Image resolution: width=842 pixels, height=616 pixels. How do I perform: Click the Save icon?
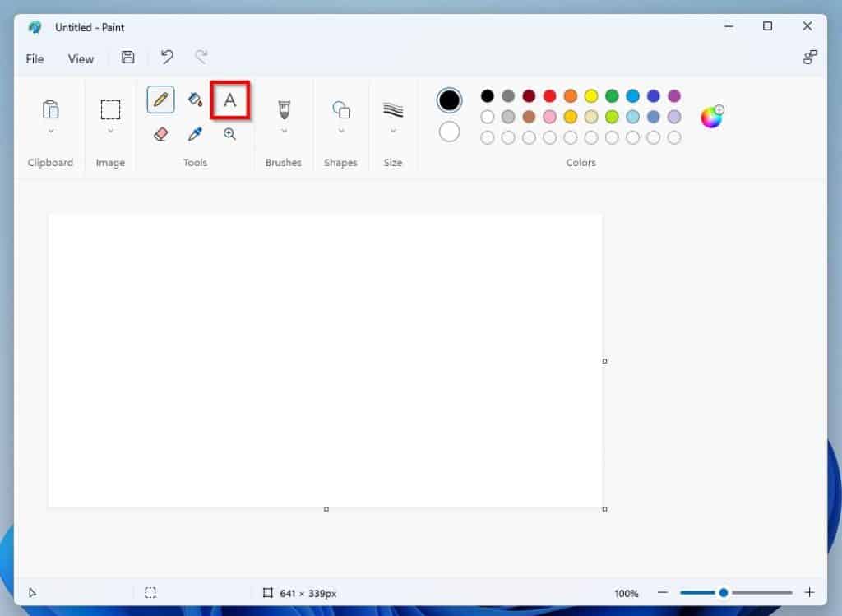pos(127,58)
